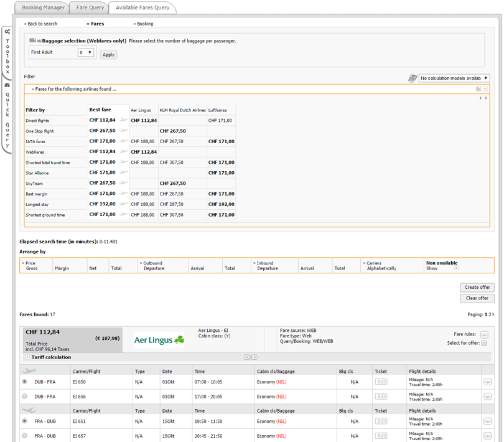Go to page 2 of the fares
This screenshot has width=504, height=442.
490,314
